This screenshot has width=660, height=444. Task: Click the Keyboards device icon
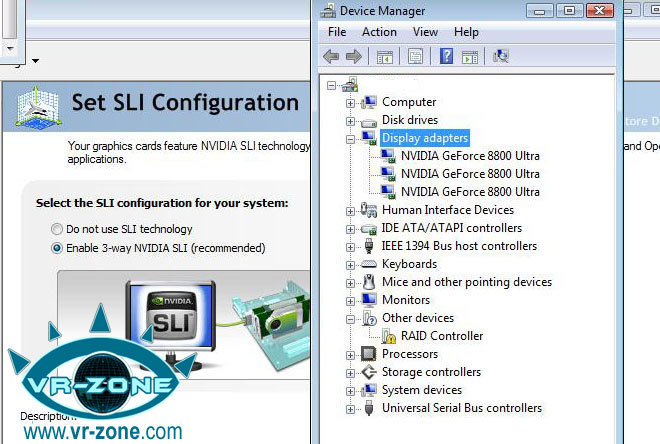(369, 264)
